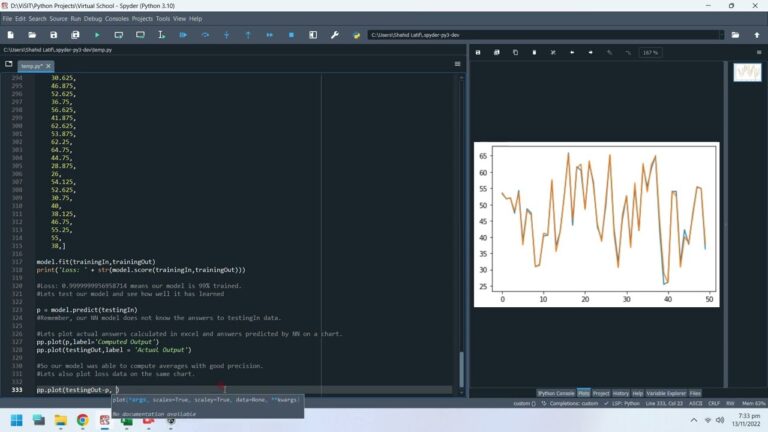Screen dimensions: 768x432
Task: Close the temp.py editor tab
Action: click(x=48, y=66)
